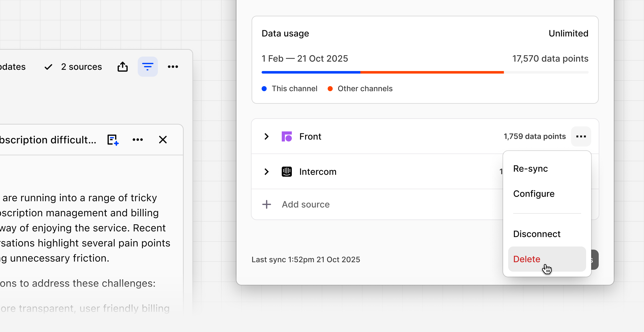Viewport: 644px width, 332px height.
Task: Select Re-sync from the context menu
Action: click(530, 169)
